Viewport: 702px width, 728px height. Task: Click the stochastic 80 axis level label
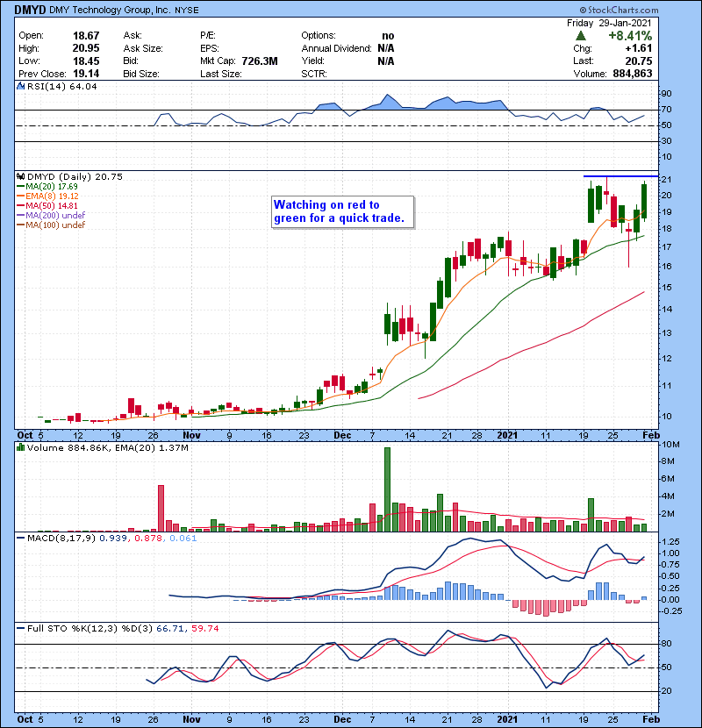pos(666,644)
